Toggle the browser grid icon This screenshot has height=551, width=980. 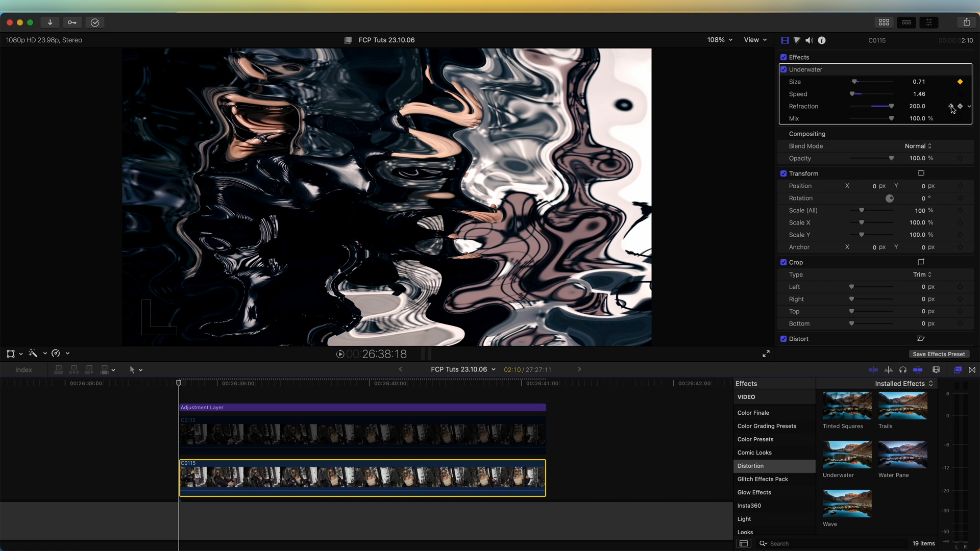click(x=884, y=22)
